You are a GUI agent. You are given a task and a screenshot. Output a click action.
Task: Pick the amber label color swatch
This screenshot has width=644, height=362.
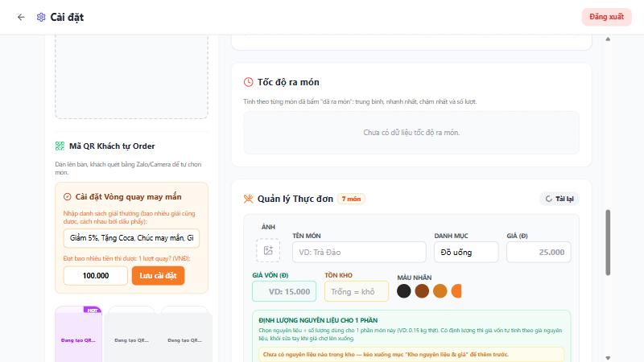[440, 291]
